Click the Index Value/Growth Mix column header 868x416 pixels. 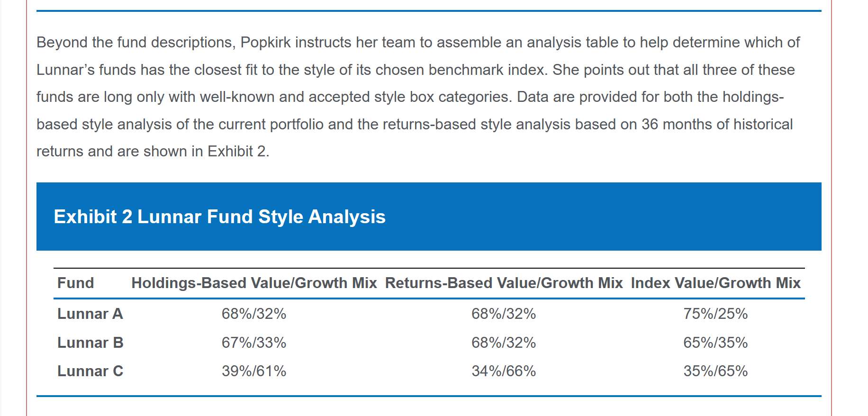tap(715, 283)
